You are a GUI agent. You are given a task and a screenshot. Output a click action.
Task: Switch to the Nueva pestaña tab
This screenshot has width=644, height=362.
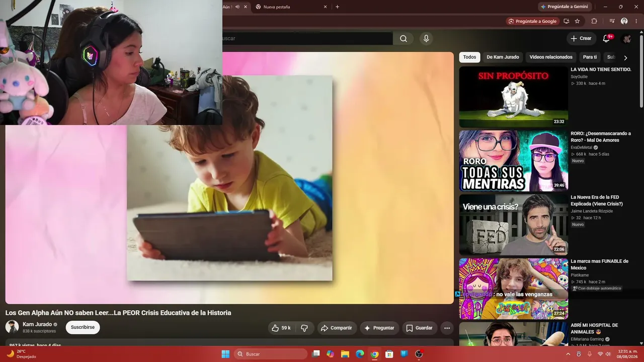pyautogui.click(x=291, y=7)
